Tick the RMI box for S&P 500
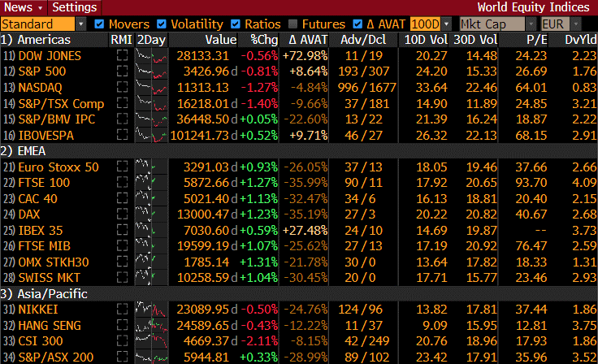Screen dimensions: 598x364 pyautogui.click(x=122, y=71)
